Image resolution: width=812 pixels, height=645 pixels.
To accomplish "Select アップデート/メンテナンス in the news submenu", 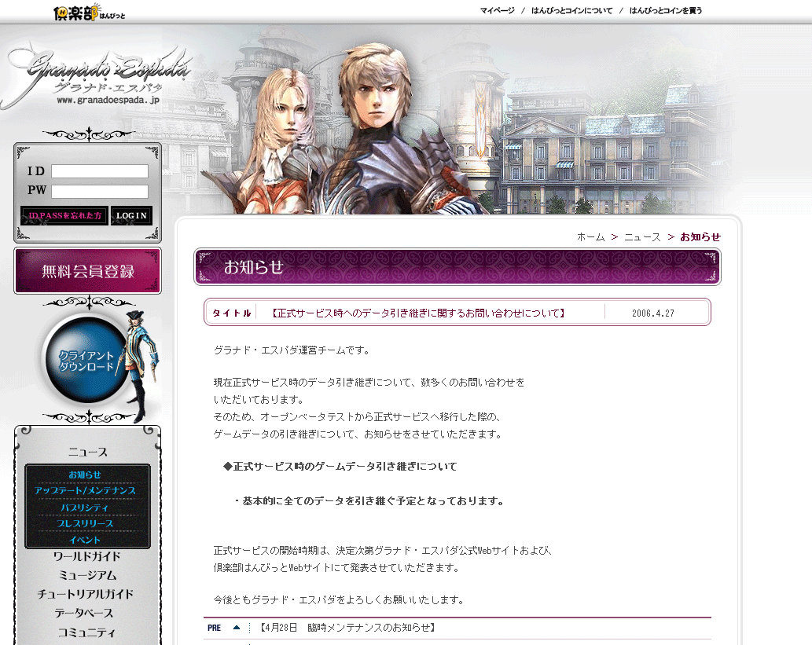I will [x=85, y=491].
